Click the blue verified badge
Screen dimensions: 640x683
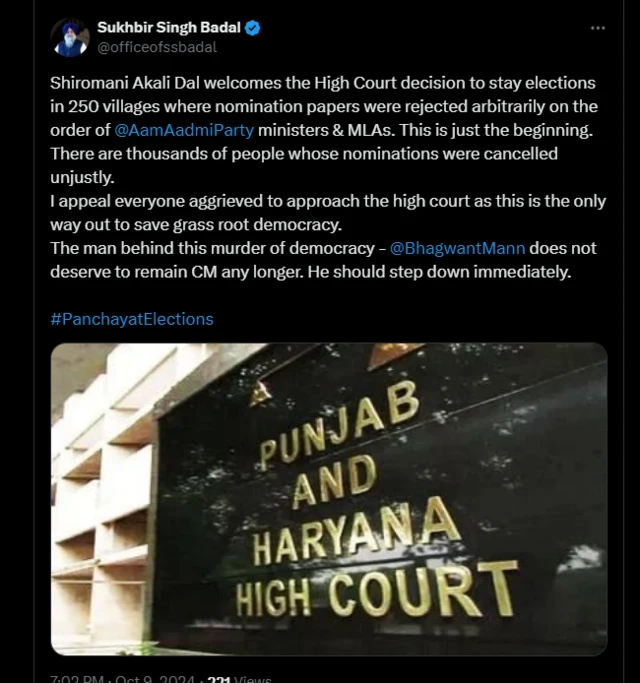[253, 28]
